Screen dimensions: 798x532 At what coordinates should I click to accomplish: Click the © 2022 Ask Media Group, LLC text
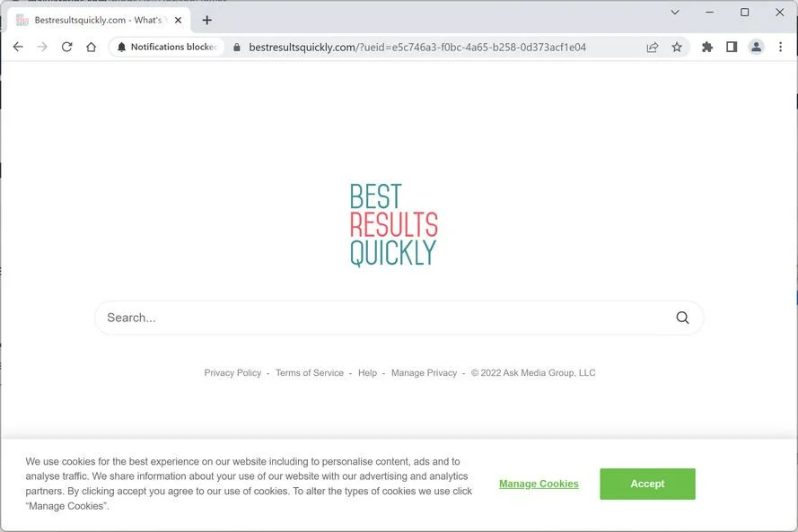coord(533,373)
